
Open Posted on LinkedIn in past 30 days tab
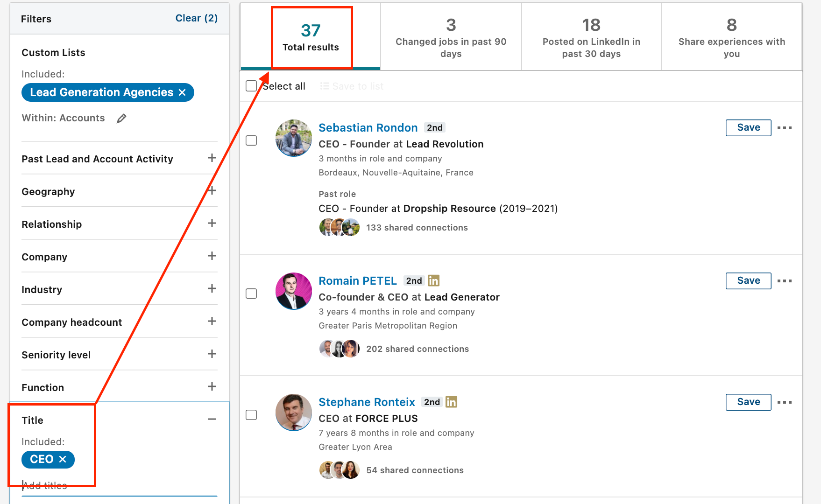click(591, 36)
